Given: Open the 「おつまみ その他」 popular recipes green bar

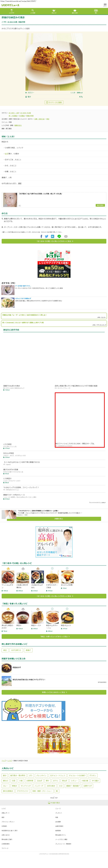Looking at the screenshot, I should [x=54, y=596].
